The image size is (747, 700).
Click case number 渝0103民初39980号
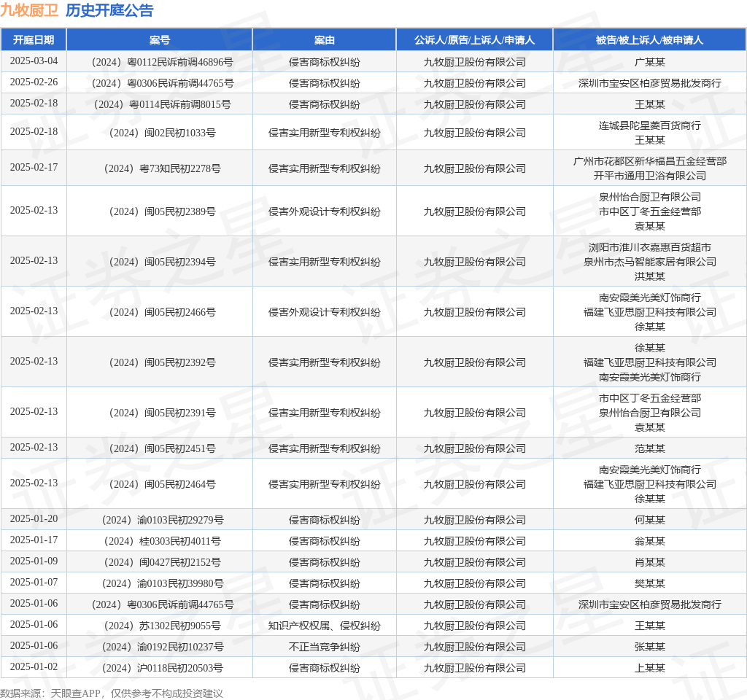pos(163,583)
